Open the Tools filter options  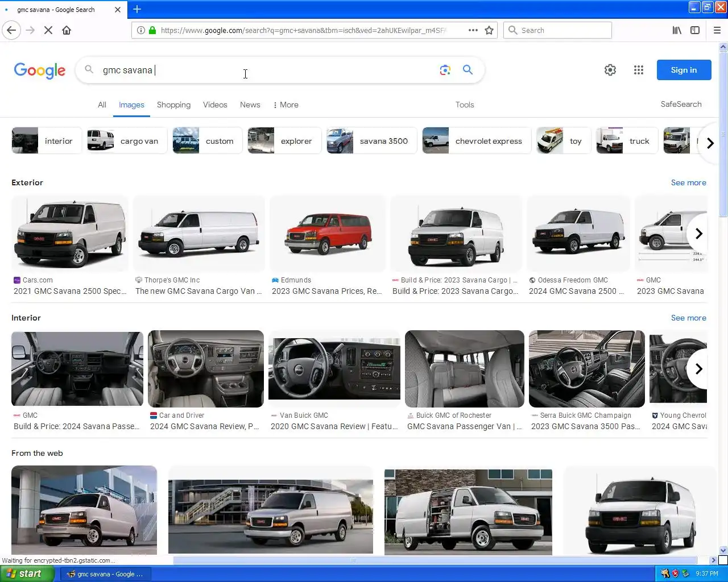[465, 105]
